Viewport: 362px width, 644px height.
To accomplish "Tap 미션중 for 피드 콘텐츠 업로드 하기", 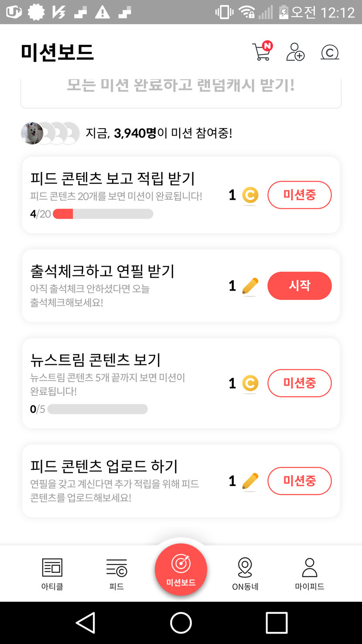I will click(300, 481).
